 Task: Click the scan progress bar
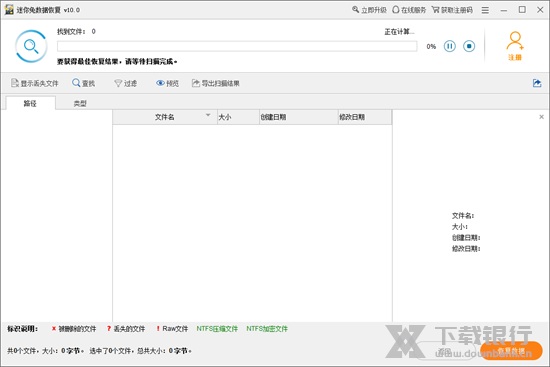[x=237, y=46]
